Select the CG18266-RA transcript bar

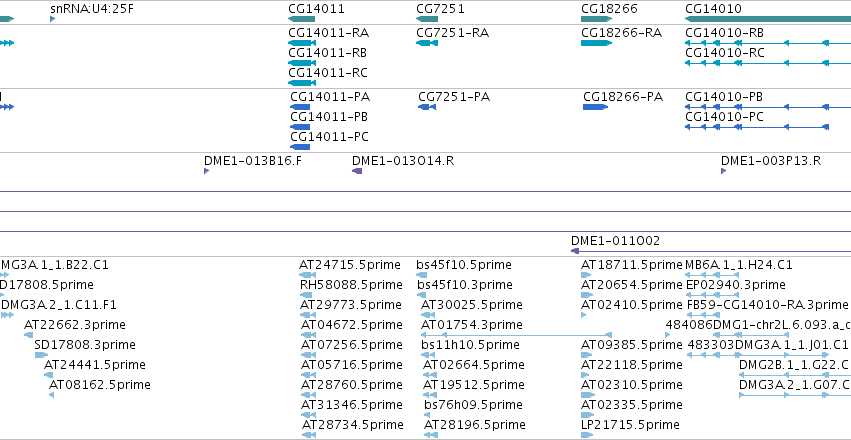pos(596,43)
